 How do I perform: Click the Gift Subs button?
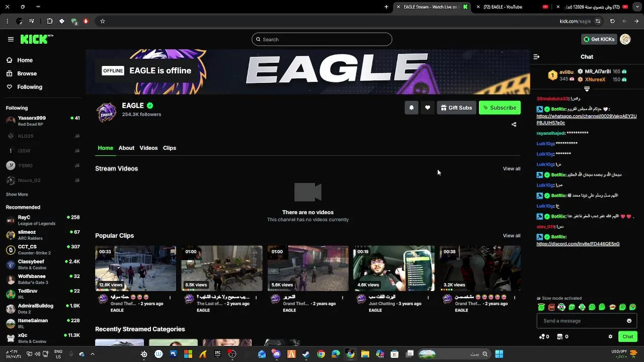pyautogui.click(x=456, y=108)
